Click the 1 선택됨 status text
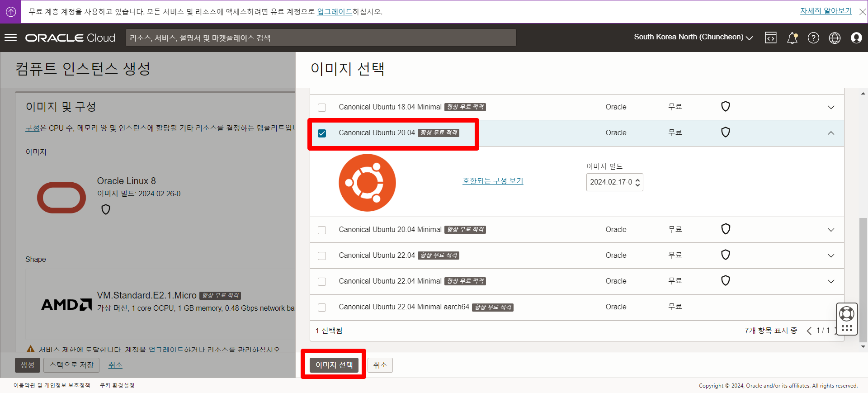 pyautogui.click(x=329, y=331)
